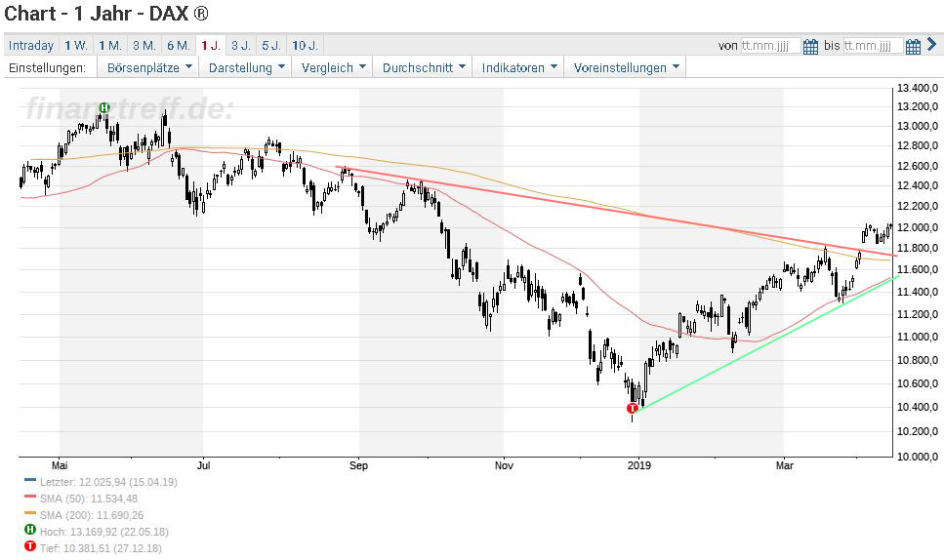This screenshot has height=560, width=944.
Task: Click the green H high marker
Action: (104, 107)
